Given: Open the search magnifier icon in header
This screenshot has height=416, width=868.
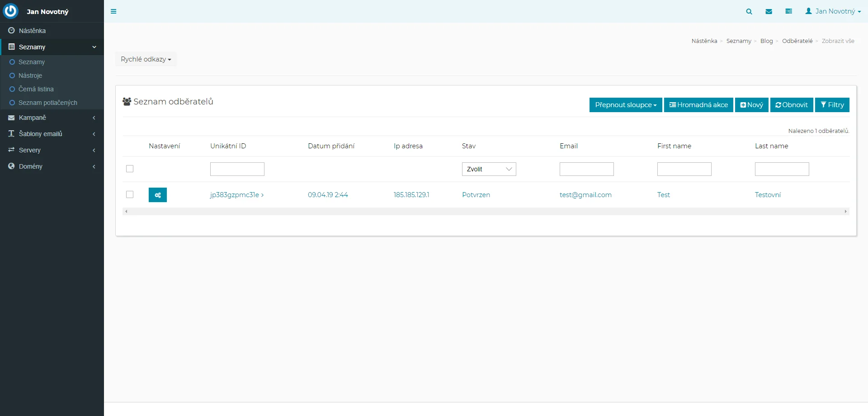Looking at the screenshot, I should pos(749,11).
